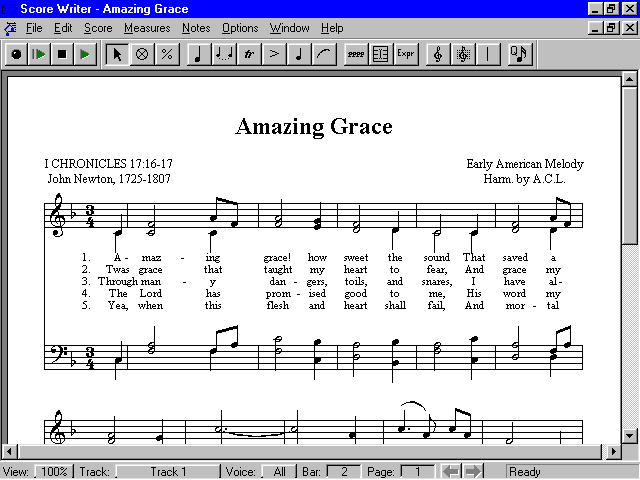Select the accent mark tool
The image size is (640, 480).
pos(274,54)
